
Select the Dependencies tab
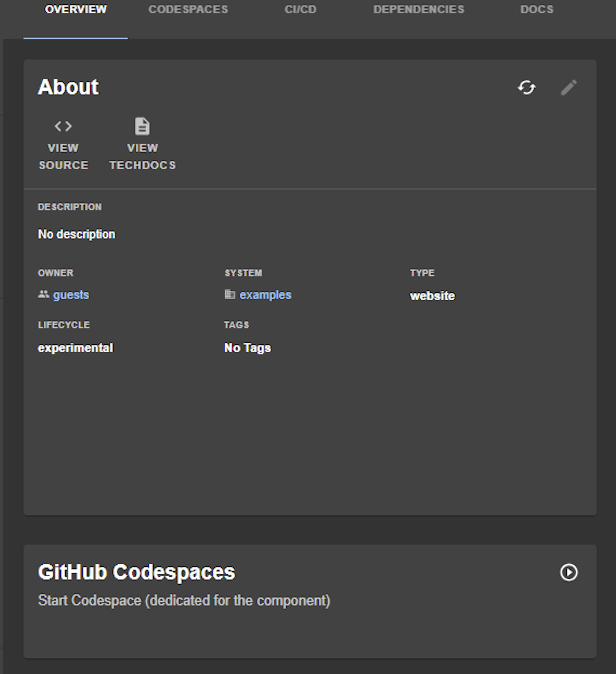pyautogui.click(x=419, y=9)
